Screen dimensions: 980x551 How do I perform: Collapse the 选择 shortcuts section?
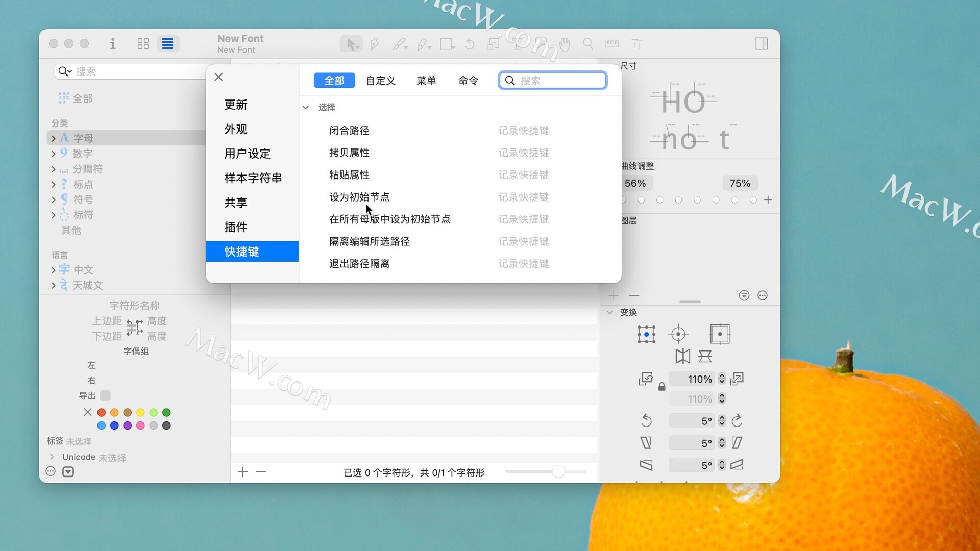(305, 107)
